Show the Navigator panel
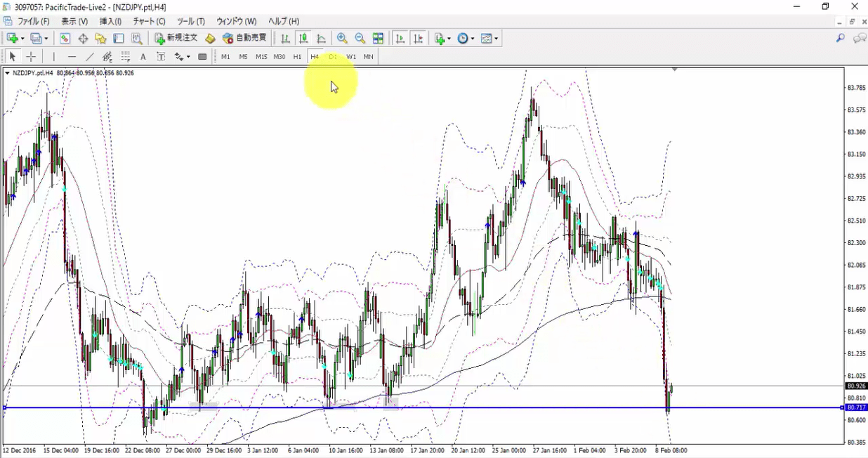Screen dimensions: 868x458 pos(100,39)
